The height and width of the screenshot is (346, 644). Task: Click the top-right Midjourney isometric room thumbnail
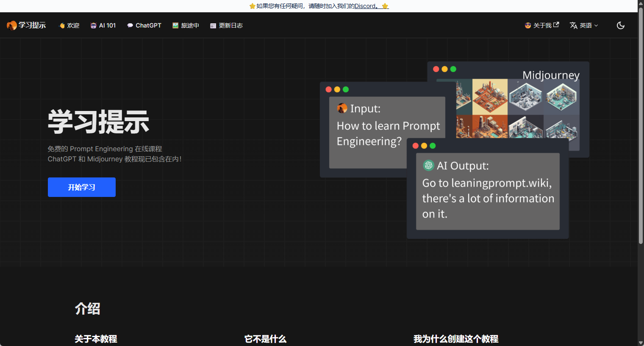[561, 97]
